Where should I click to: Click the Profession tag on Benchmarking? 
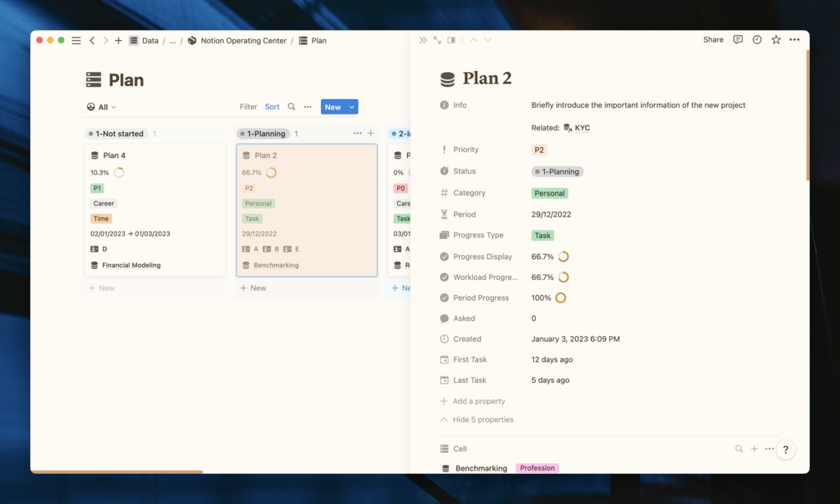pyautogui.click(x=537, y=468)
